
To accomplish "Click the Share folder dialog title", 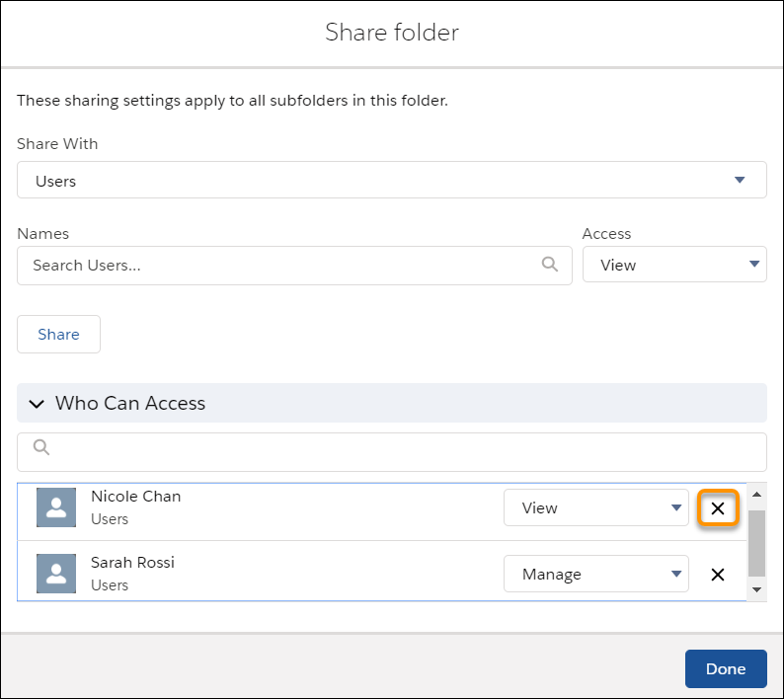I will (391, 33).
